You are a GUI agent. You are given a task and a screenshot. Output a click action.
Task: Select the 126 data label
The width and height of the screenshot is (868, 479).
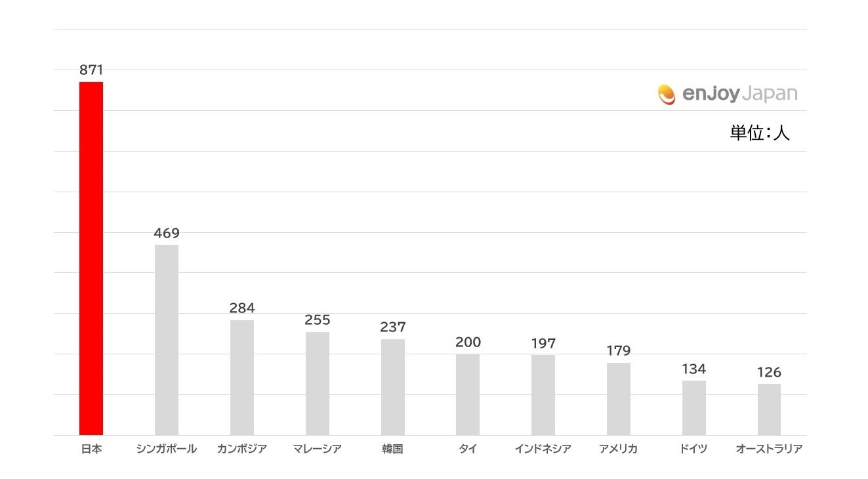point(769,372)
